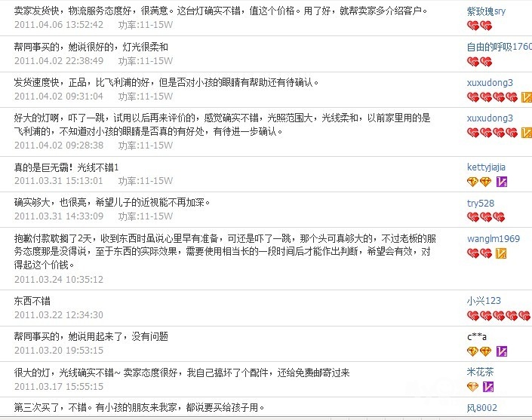Open wanglm1969's profile link
Screen dimensions: 532x420
tap(493, 239)
